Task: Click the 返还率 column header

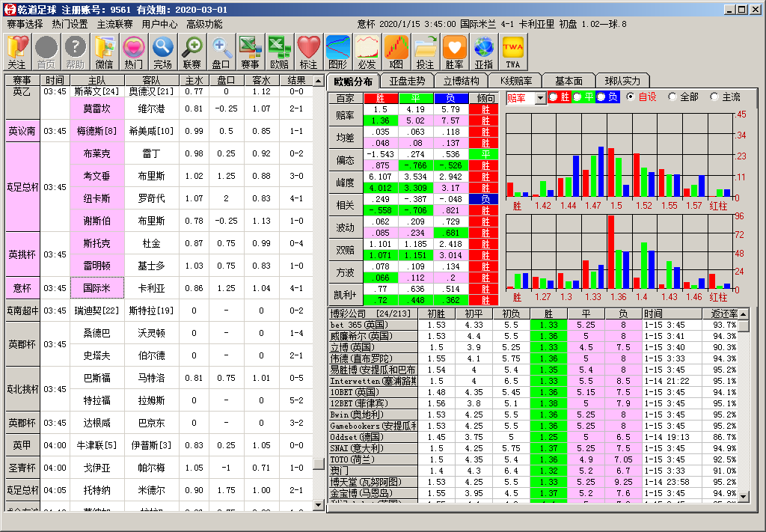Action: pyautogui.click(x=720, y=314)
